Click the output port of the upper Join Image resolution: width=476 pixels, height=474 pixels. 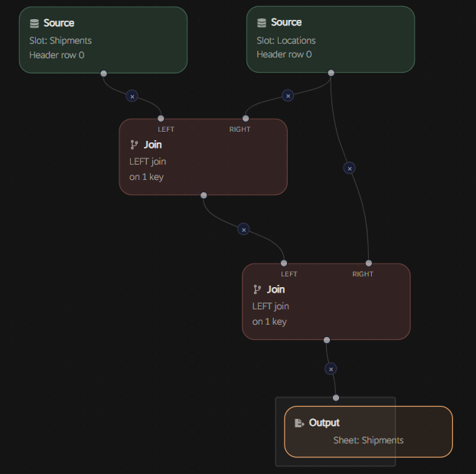pos(204,195)
